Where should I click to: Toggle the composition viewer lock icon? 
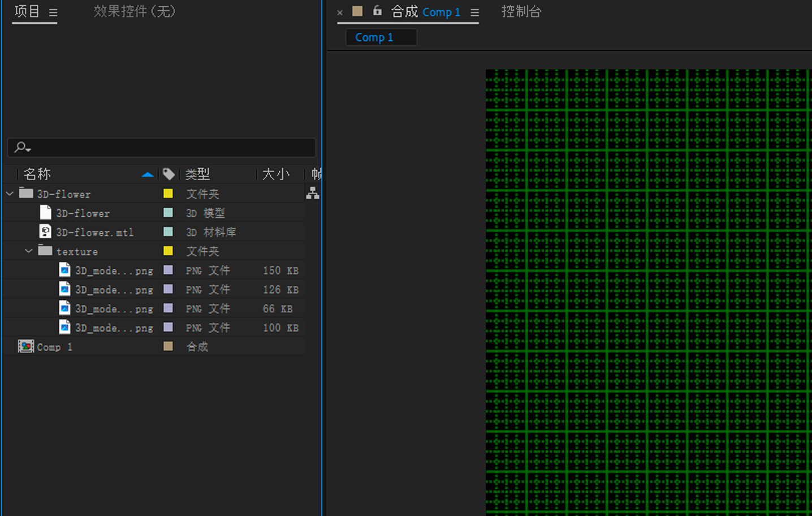(x=377, y=11)
